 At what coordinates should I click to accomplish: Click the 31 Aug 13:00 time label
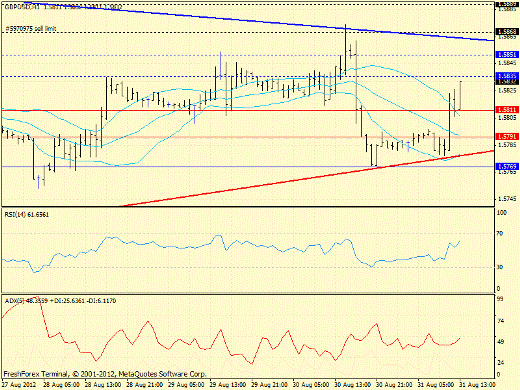(478, 385)
